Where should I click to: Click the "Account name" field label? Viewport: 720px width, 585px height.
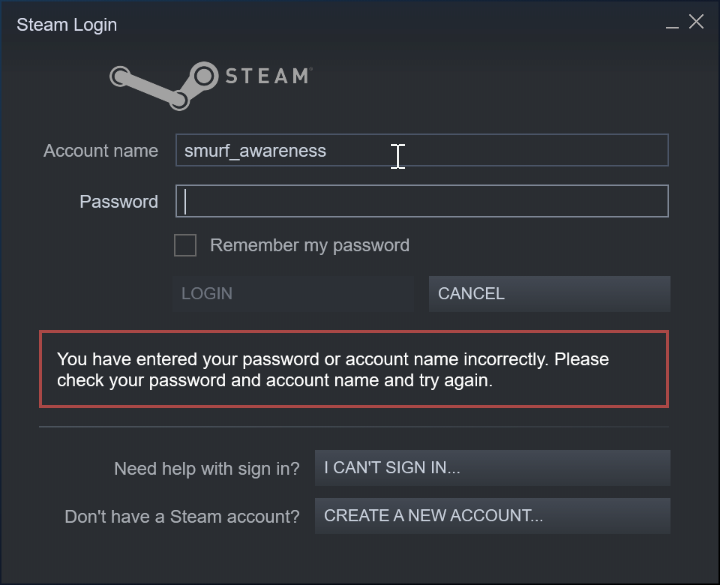point(100,151)
